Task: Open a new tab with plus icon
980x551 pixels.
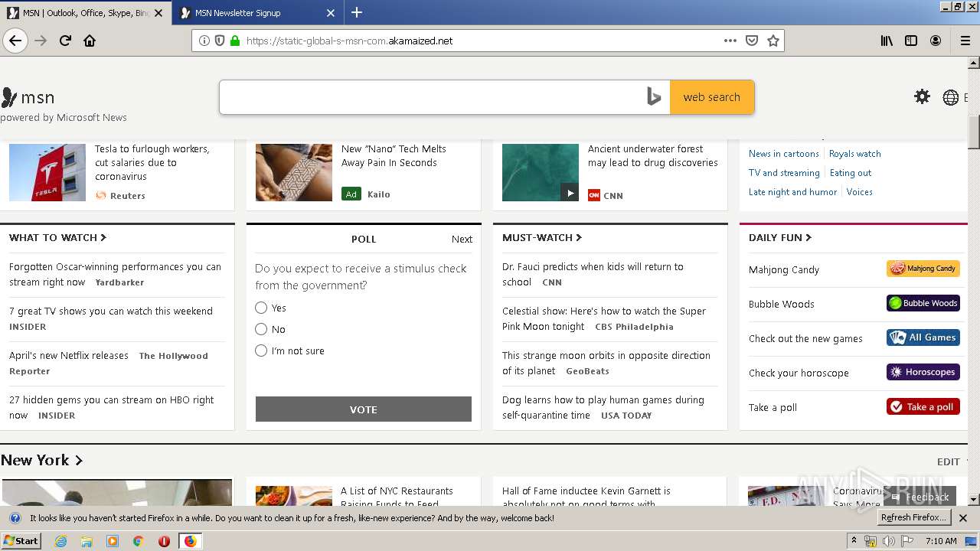Action: click(357, 12)
